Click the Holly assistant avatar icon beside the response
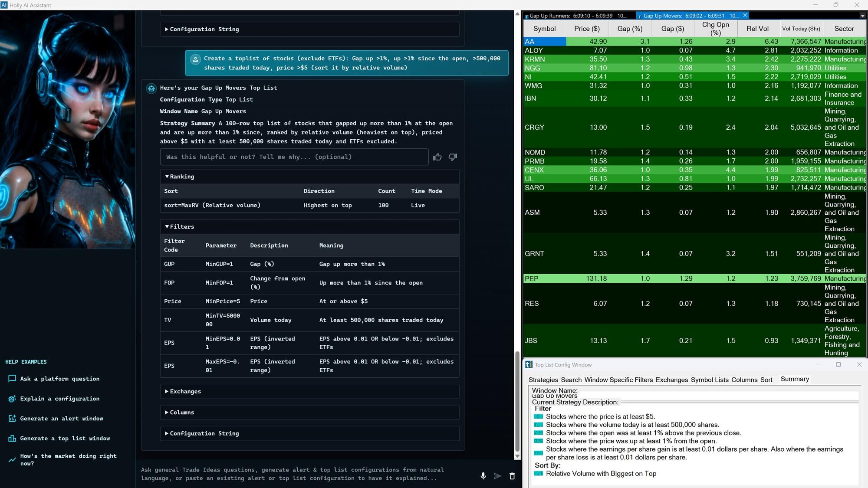This screenshot has height=488, width=868. click(151, 88)
